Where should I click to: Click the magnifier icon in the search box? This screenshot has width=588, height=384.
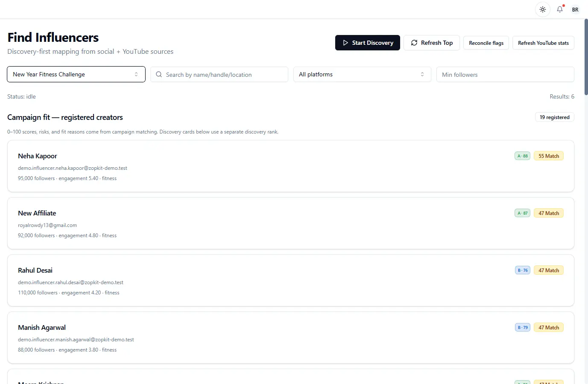coord(159,74)
